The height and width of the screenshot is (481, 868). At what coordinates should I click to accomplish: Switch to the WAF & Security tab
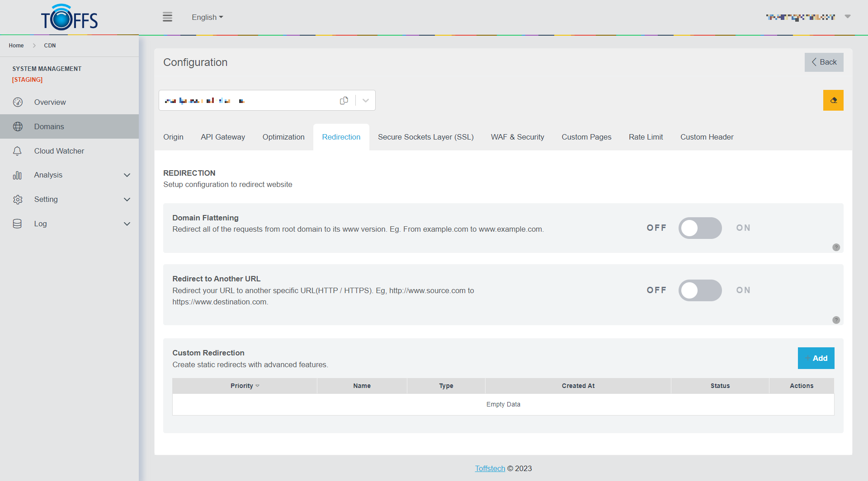[x=517, y=137]
